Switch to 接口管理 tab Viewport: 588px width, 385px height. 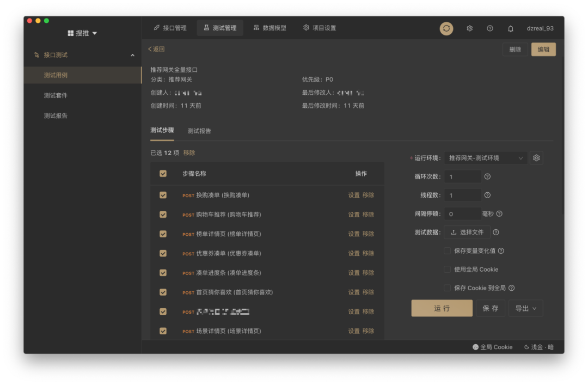(x=170, y=28)
